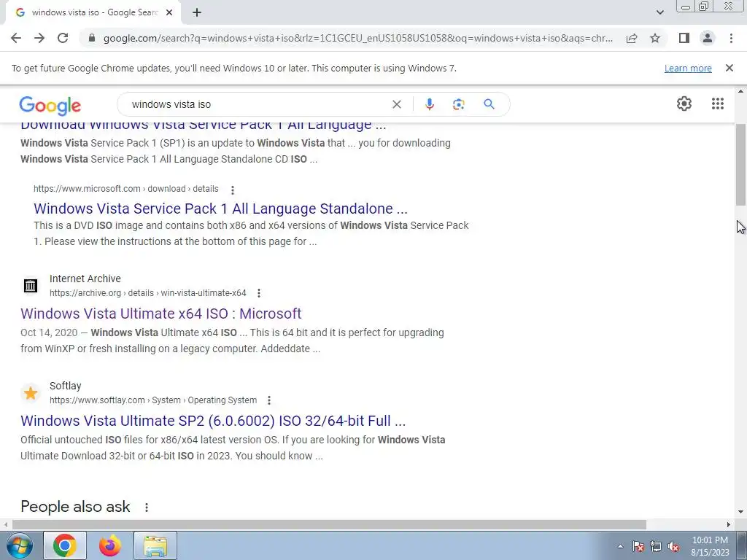
Task: Bookmark this tab with the star icon
Action: coord(655,38)
